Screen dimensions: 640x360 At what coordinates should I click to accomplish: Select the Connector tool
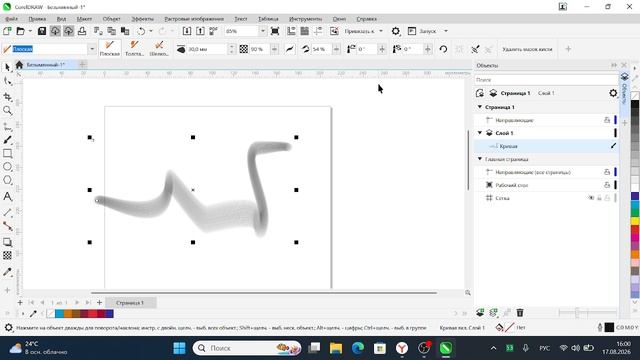pyautogui.click(x=7, y=226)
